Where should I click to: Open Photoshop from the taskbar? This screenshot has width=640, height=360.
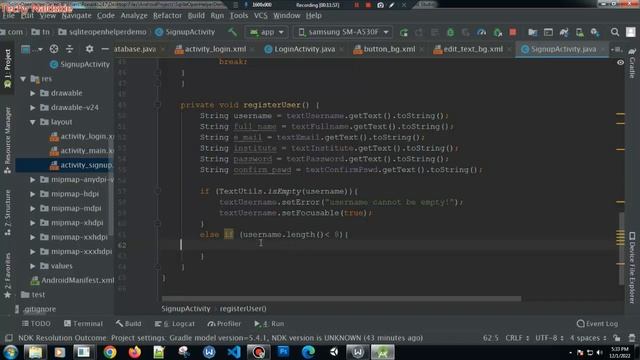(x=283, y=352)
